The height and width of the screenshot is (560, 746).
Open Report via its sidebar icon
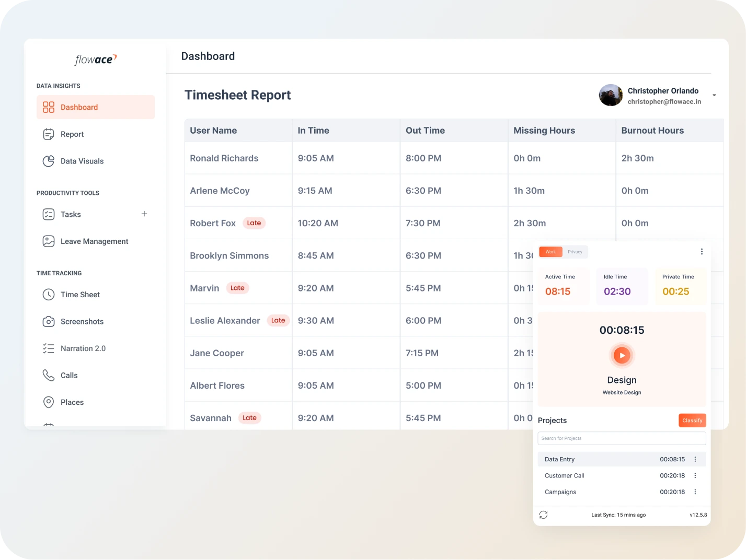point(49,134)
